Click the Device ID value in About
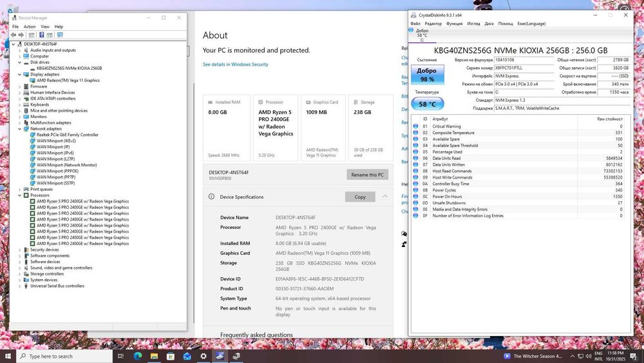The height and width of the screenshot is (363, 644). (x=319, y=279)
